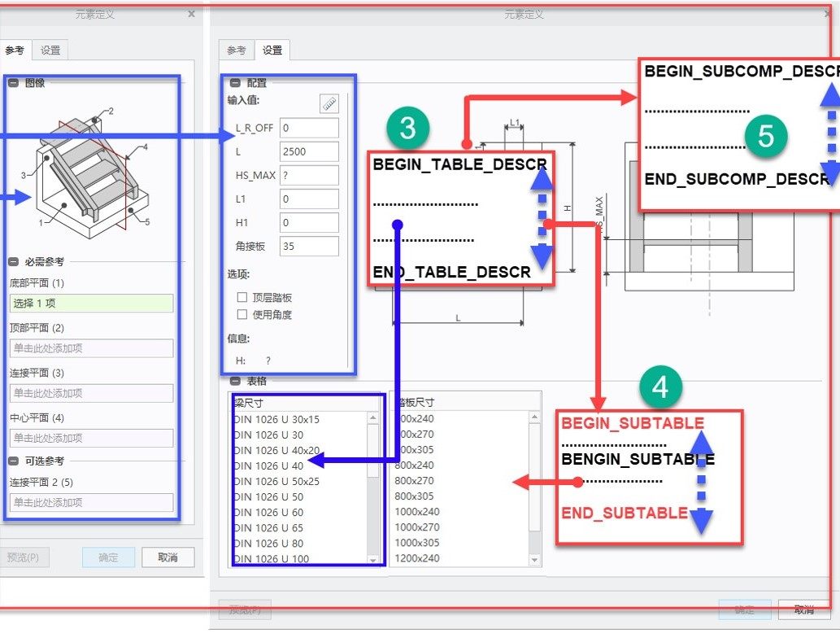Collapse the 表格 section minus icon
Image resolution: width=840 pixels, height=638 pixels.
(x=235, y=381)
